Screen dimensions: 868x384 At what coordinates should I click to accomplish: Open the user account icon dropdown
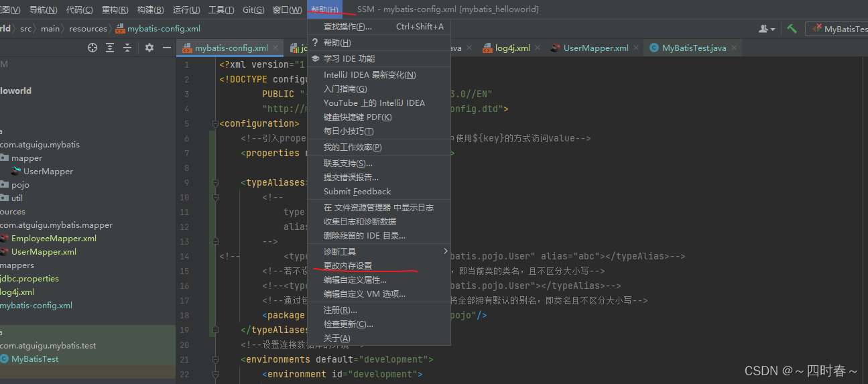[766, 29]
